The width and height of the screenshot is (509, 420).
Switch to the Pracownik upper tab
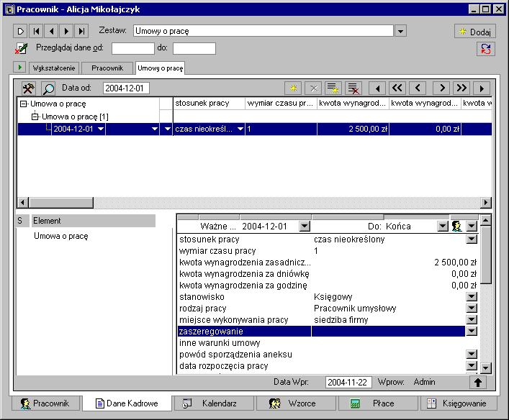(x=107, y=68)
